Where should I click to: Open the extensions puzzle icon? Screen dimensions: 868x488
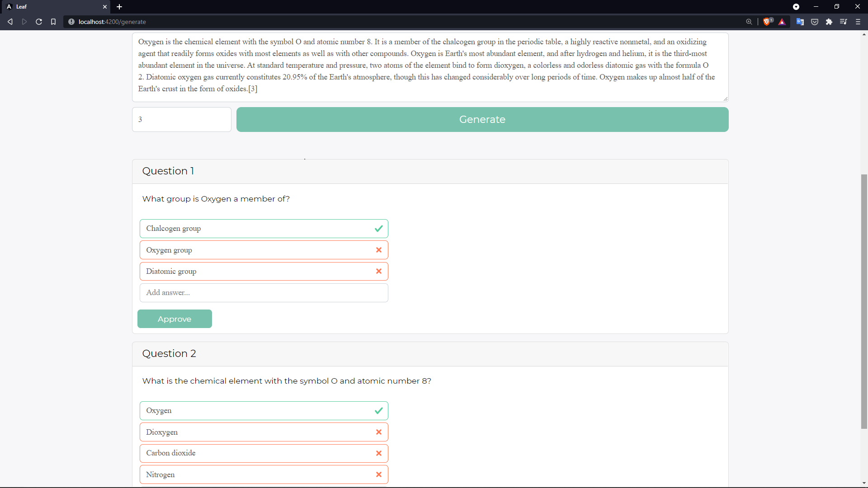coord(829,22)
